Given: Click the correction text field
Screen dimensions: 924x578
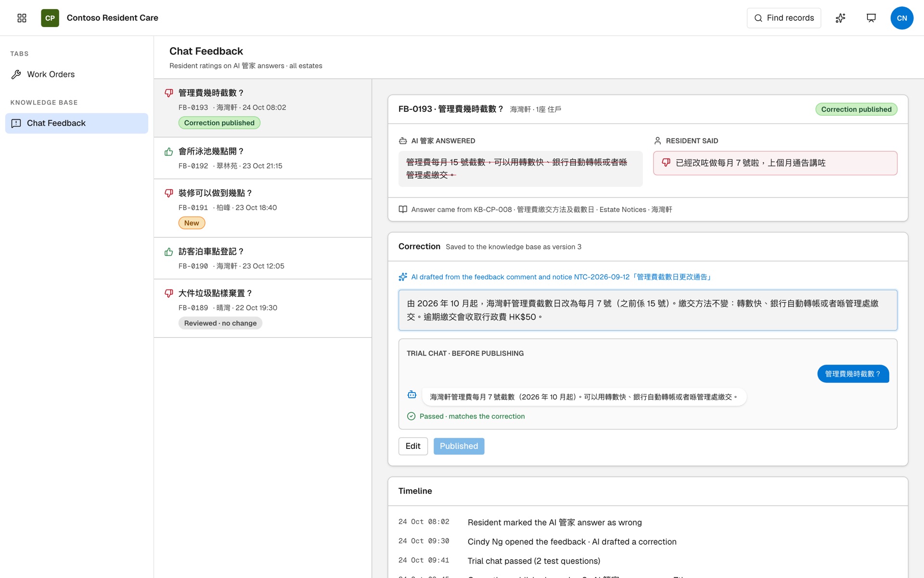Looking at the screenshot, I should coord(647,310).
